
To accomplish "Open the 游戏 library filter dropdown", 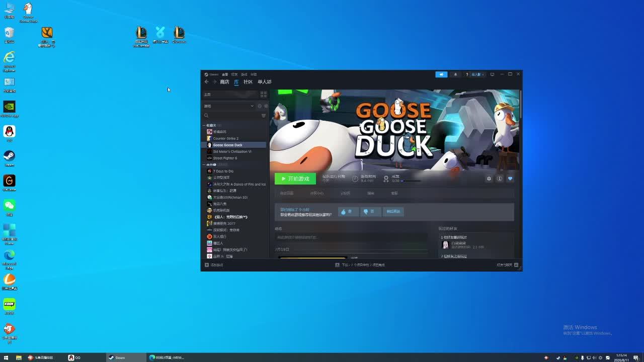I will [229, 106].
